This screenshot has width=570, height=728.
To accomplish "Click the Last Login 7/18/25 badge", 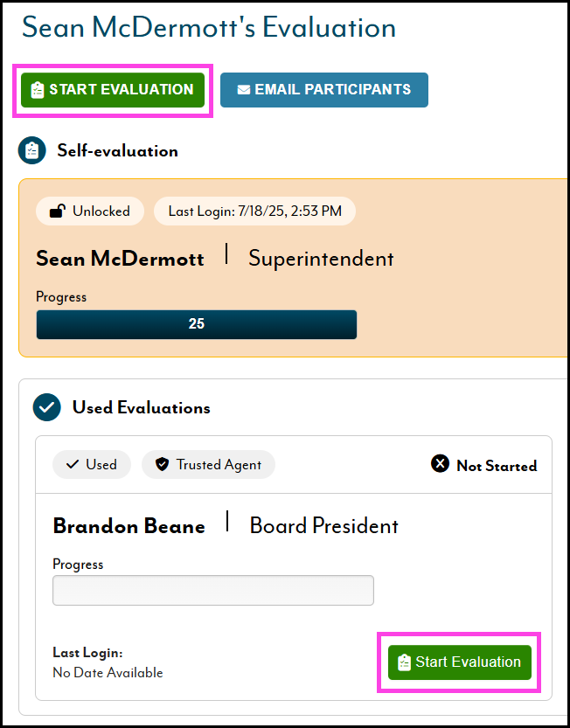I will tap(254, 211).
